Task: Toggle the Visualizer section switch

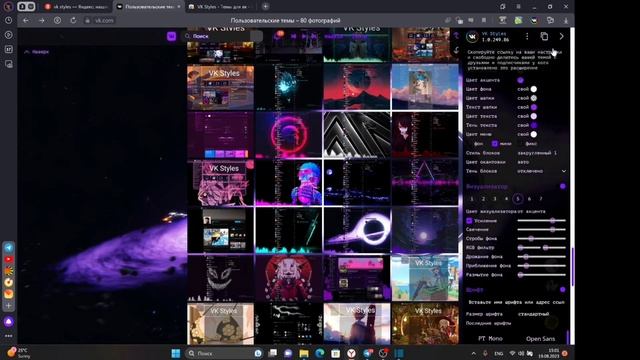Action: [x=563, y=186]
